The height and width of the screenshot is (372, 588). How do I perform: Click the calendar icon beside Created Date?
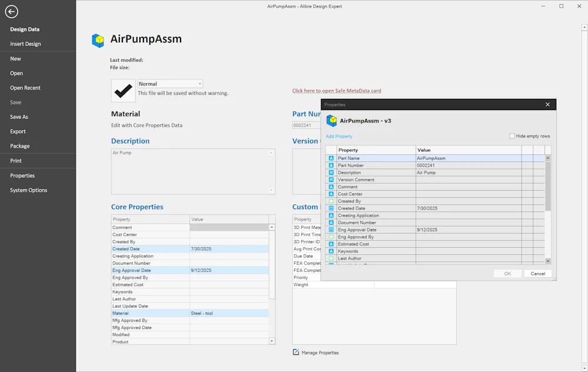(x=331, y=208)
